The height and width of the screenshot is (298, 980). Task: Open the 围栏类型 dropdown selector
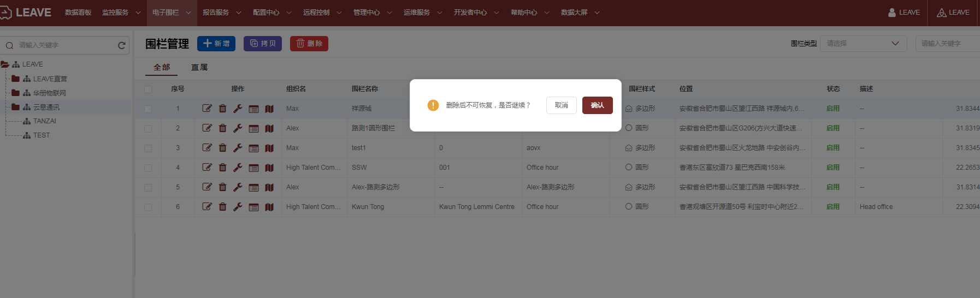point(863,44)
